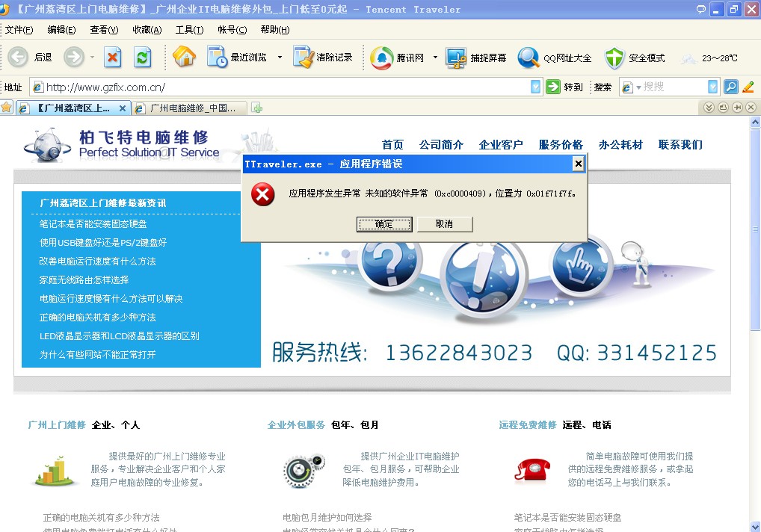Open article 家庭无线路由怎样选择
The image size is (761, 532).
[84, 279]
